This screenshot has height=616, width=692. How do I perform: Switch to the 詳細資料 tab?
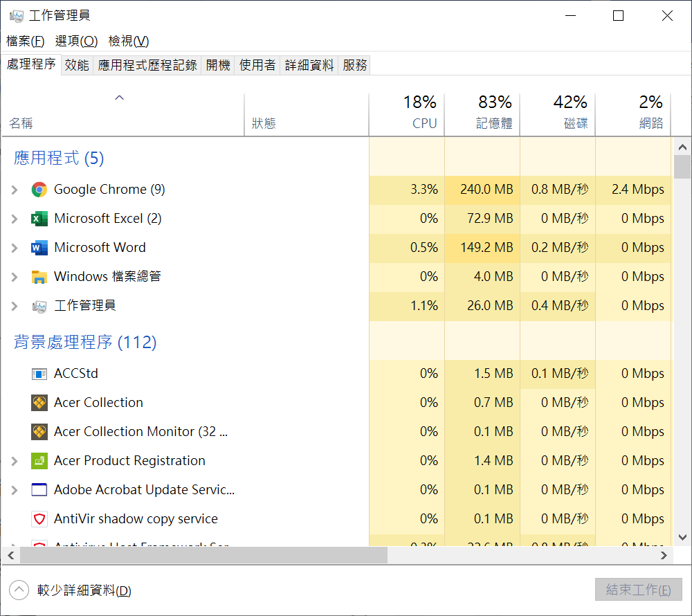tap(309, 65)
